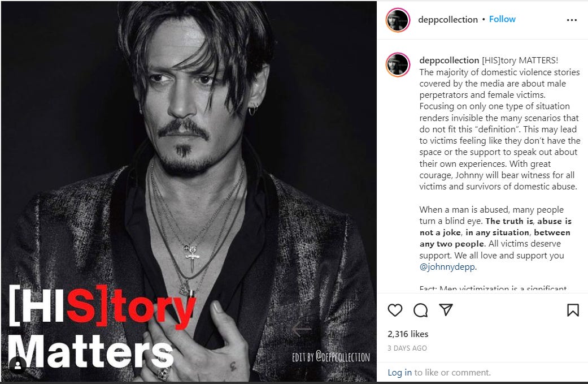This screenshot has width=588, height=384.
Task: Click the main post photo
Action: pos(189,192)
